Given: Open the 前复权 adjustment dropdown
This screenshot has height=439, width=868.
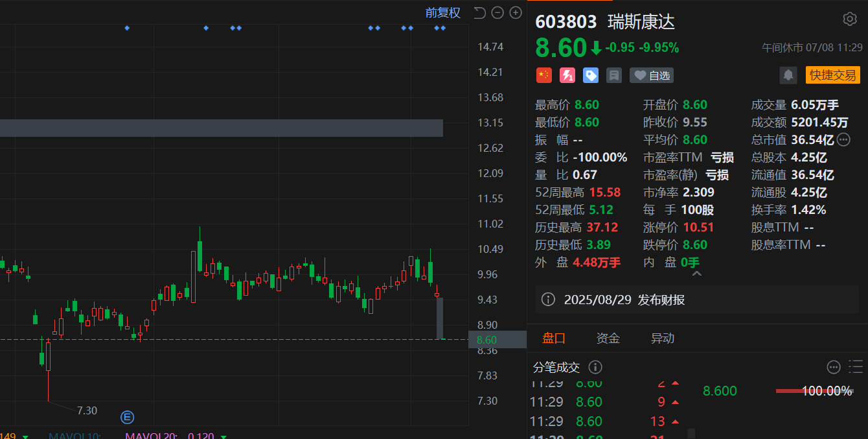Looking at the screenshot, I should (443, 12).
